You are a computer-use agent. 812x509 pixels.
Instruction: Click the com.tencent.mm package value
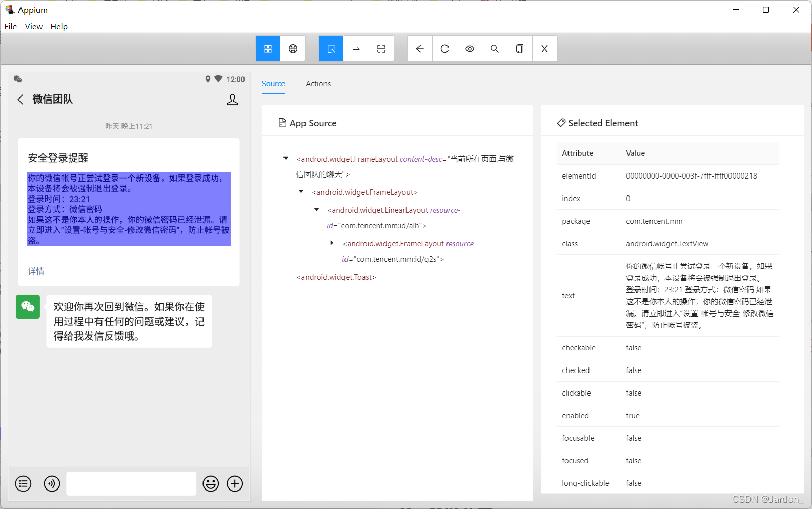click(x=654, y=221)
